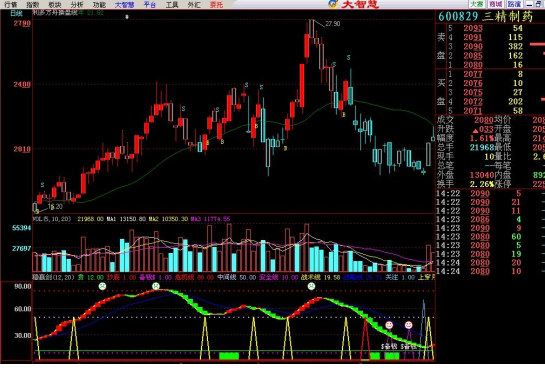Click the left pink smiley-face signal icon
Viewport: 545px width, 378px height.
[x=389, y=325]
